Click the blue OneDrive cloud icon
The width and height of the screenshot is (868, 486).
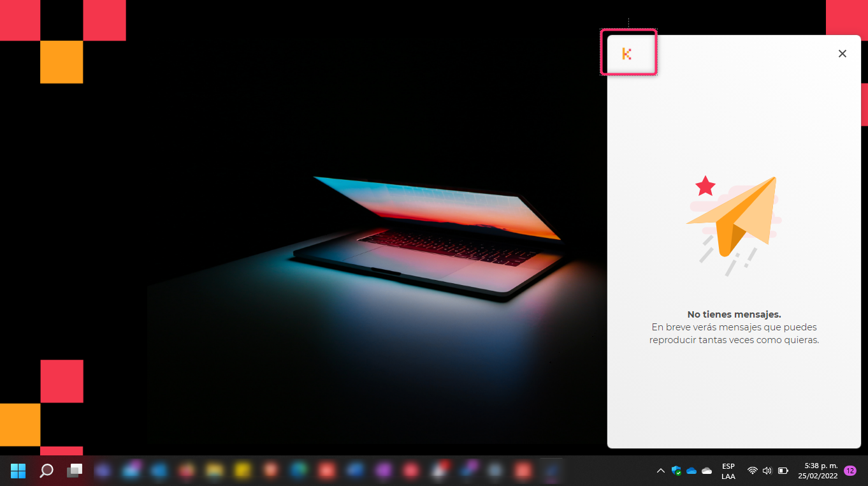point(691,471)
